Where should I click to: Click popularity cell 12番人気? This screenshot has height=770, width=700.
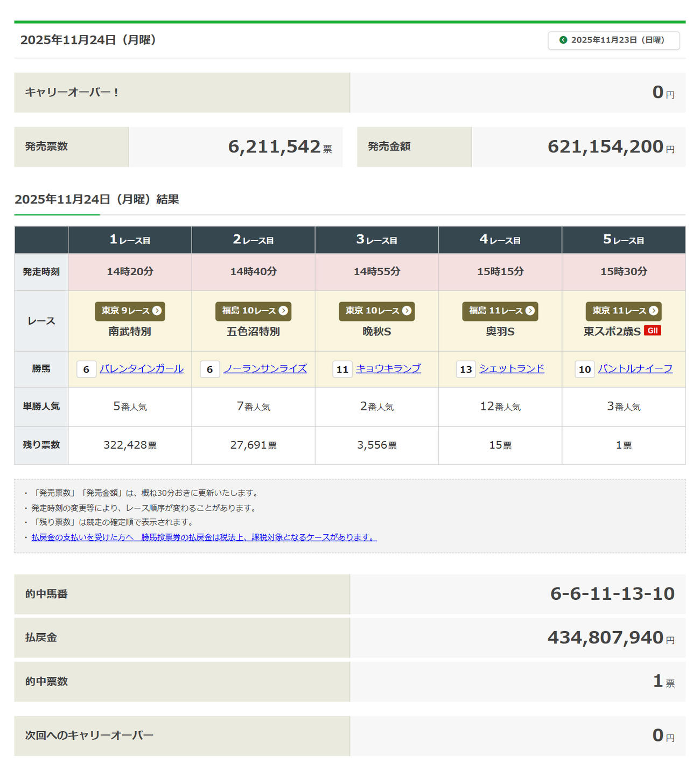click(x=500, y=407)
